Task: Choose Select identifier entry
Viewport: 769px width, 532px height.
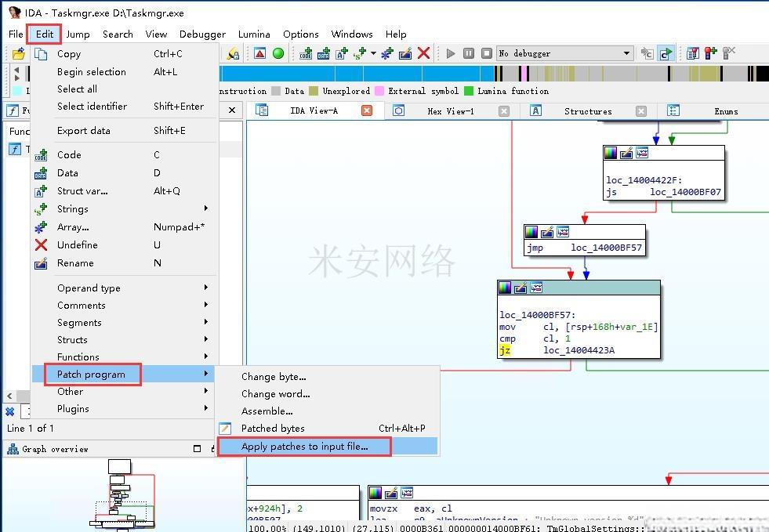Action: point(125,106)
